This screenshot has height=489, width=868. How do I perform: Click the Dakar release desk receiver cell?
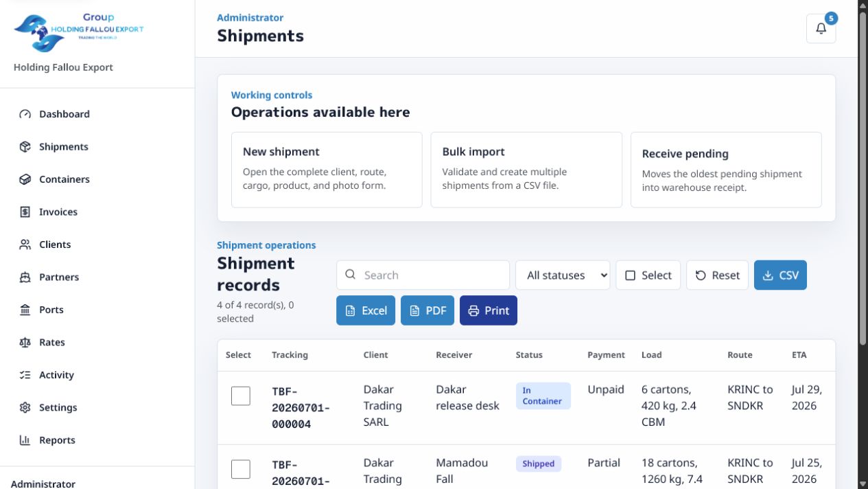pos(468,398)
